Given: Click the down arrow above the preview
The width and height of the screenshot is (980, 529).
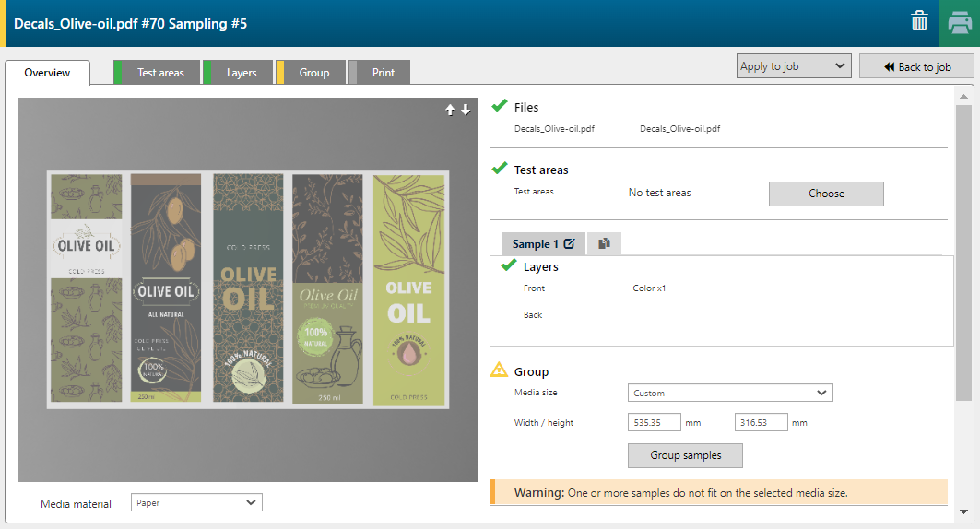Looking at the screenshot, I should 466,110.
